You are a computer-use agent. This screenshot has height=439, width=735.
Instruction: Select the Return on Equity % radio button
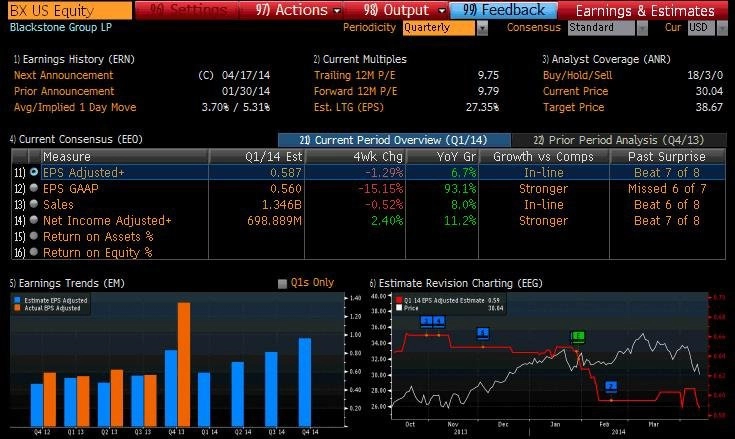click(x=34, y=252)
